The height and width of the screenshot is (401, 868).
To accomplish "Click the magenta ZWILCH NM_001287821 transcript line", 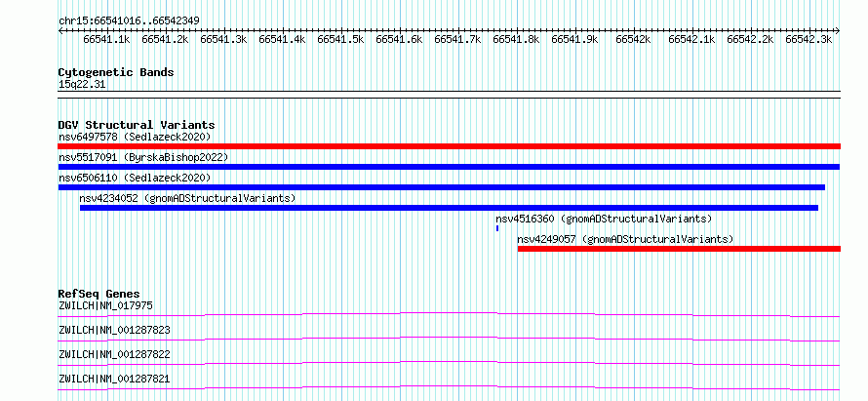I will [x=449, y=387].
